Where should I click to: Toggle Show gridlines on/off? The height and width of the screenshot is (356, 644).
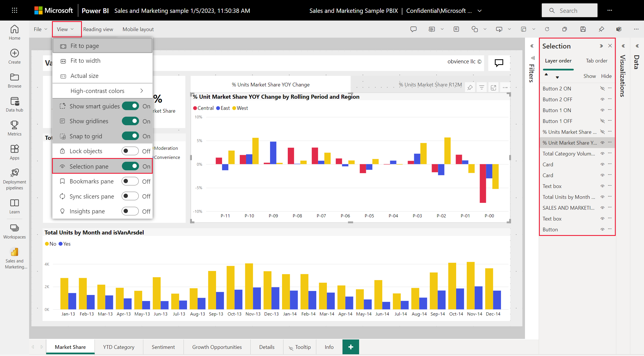click(x=131, y=121)
